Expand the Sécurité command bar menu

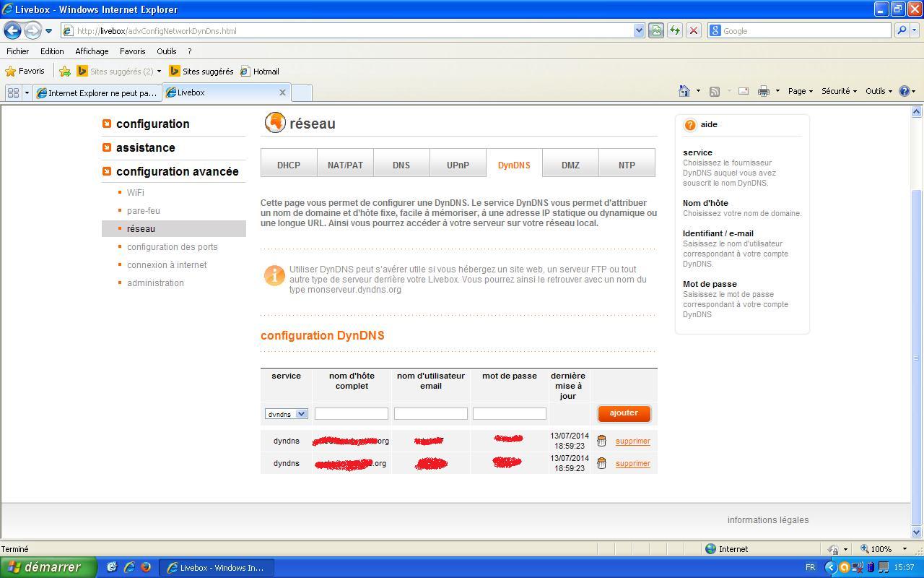pos(839,91)
